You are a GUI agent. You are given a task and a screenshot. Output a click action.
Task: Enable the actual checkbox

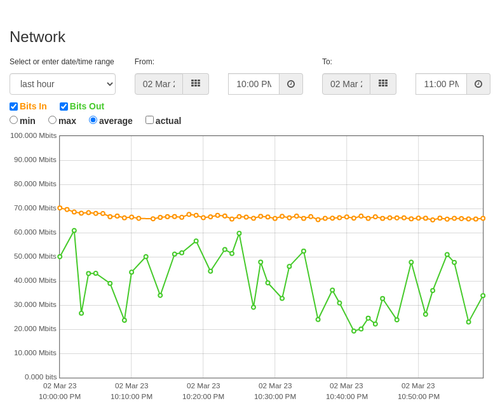click(x=149, y=120)
